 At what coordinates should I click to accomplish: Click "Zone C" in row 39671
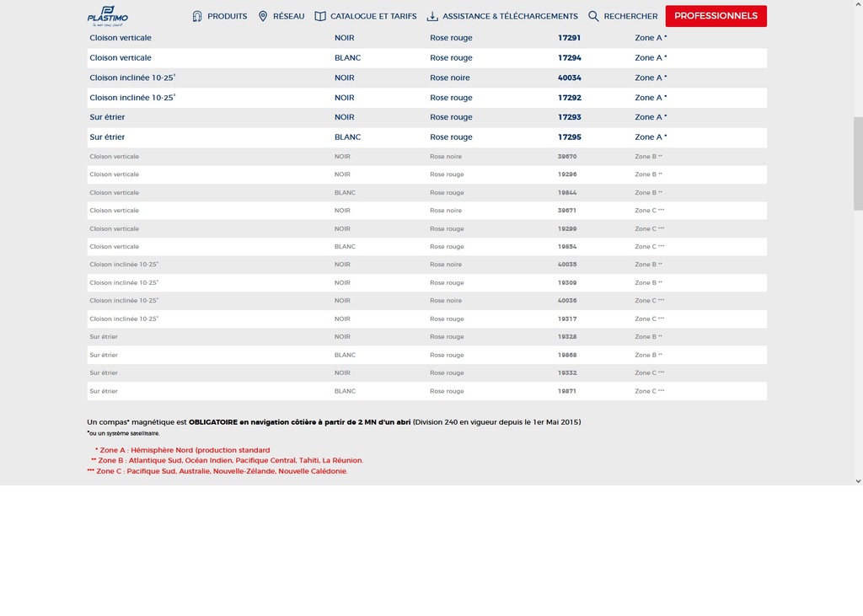(650, 211)
